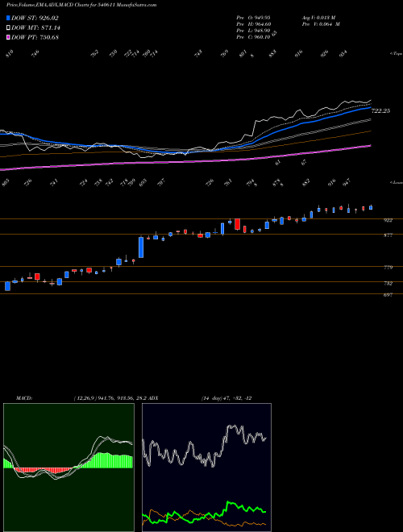The image size is (403, 532).
Task: Click the blue DOW ST legend swatch
Action: pos(9,18)
